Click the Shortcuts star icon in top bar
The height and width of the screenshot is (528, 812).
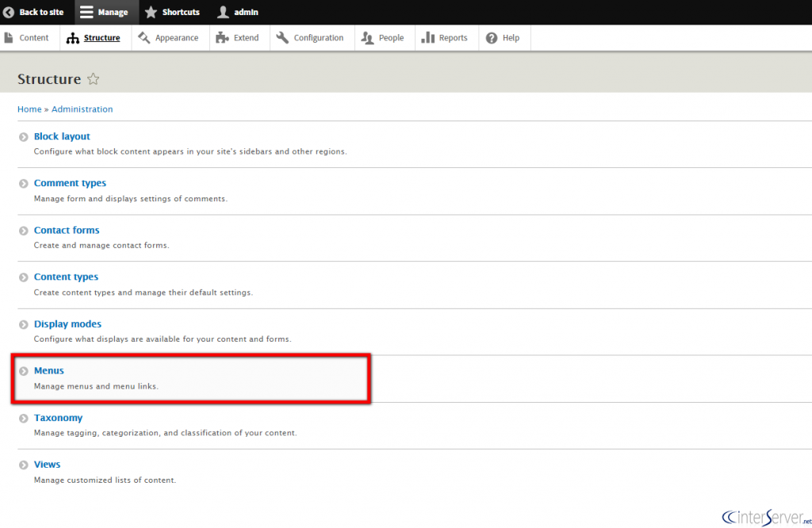(x=151, y=12)
